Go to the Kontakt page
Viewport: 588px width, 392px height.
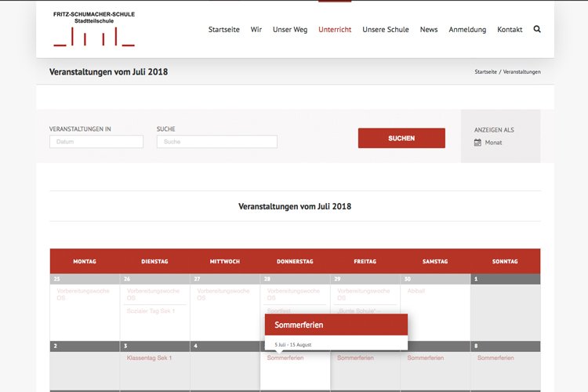pos(510,30)
